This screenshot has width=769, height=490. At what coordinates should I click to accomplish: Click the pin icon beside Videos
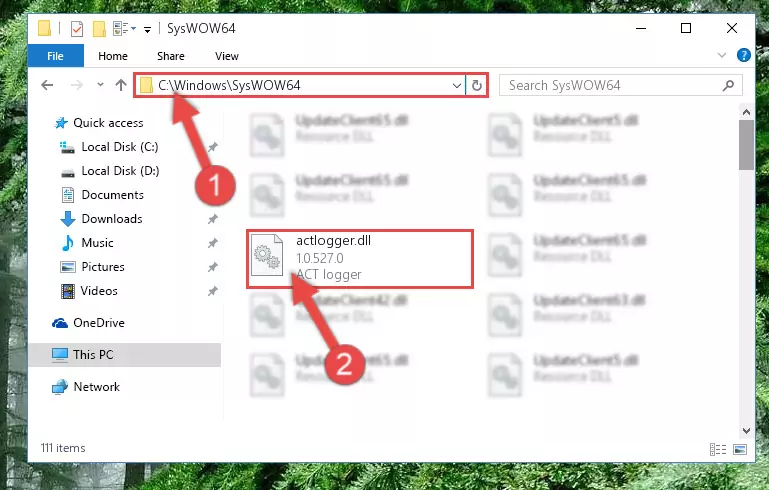(x=212, y=291)
